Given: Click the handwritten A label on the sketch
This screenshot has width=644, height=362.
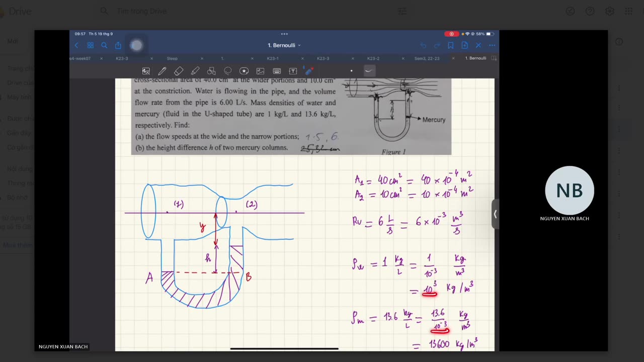Looking at the screenshot, I should coord(149,278).
